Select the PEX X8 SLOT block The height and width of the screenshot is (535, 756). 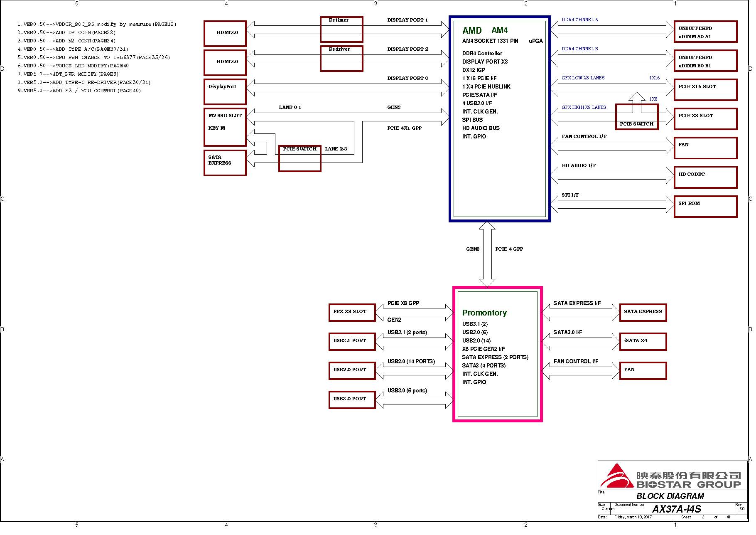pos(352,313)
